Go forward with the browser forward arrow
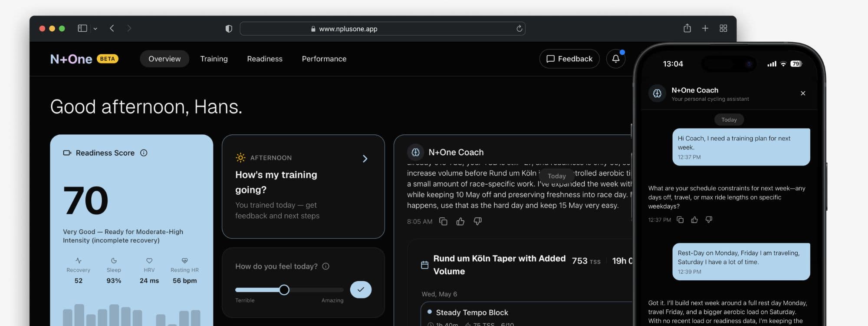The width and height of the screenshot is (868, 326). (x=129, y=28)
